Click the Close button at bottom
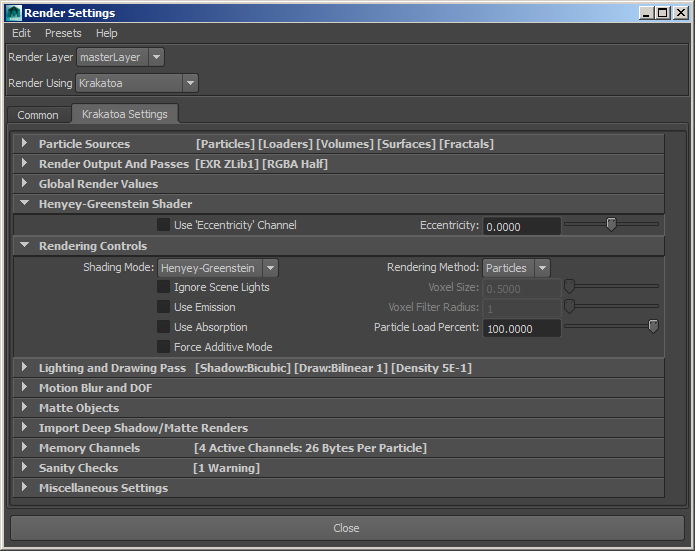695x551 pixels. tap(347, 528)
